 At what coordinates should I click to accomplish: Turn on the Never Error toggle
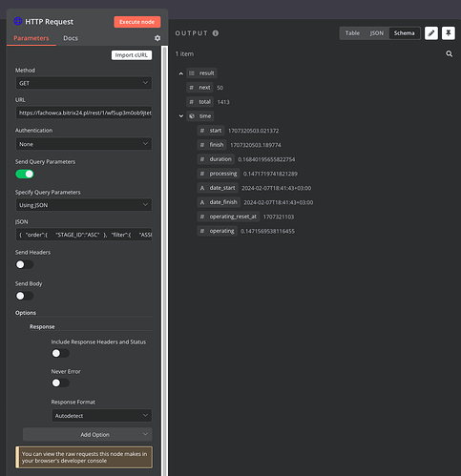(60, 383)
